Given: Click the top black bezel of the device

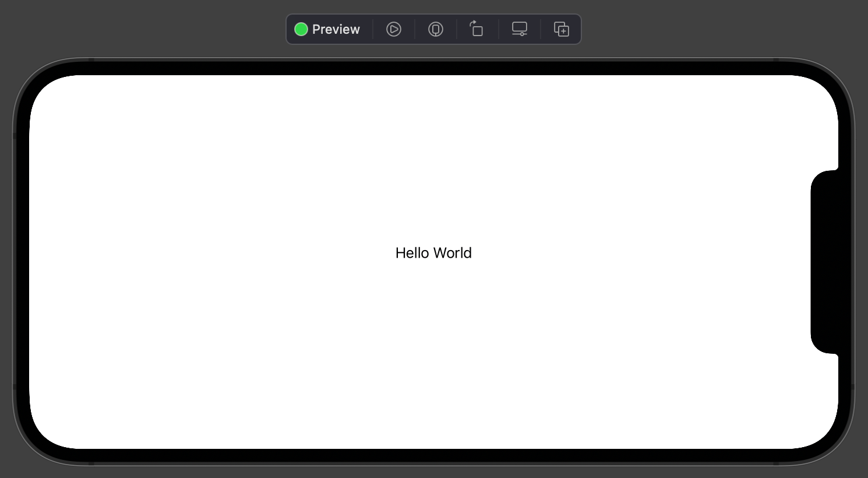Looking at the screenshot, I should [x=433, y=68].
